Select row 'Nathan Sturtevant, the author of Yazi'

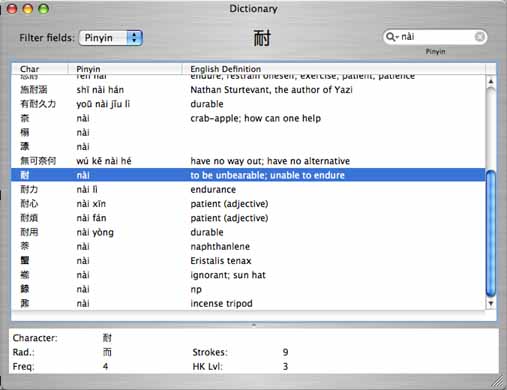[x=248, y=90]
